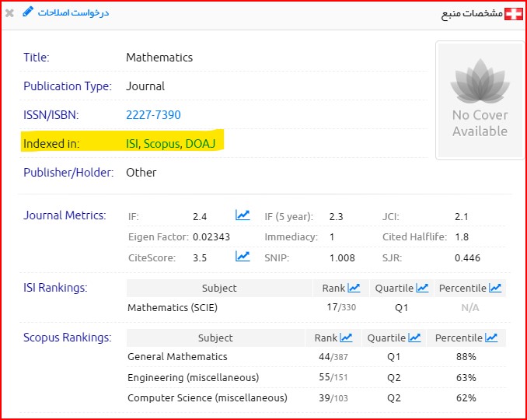The height and width of the screenshot is (420, 527).
Task: Open ISSN 2227-7390 link
Action: (x=153, y=115)
